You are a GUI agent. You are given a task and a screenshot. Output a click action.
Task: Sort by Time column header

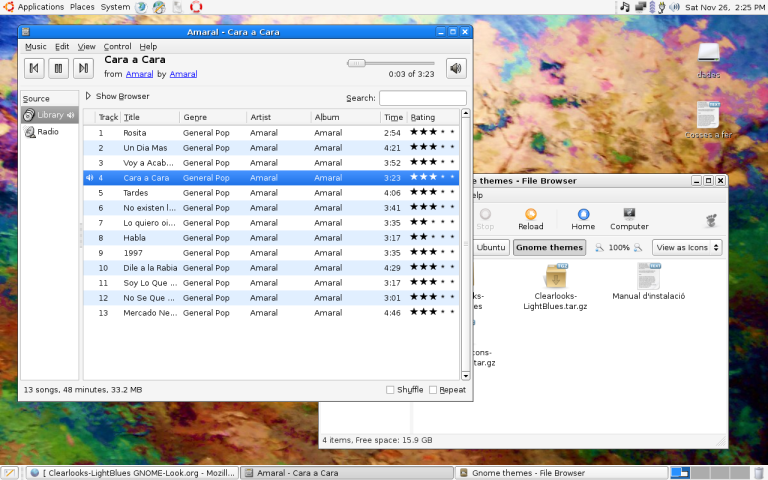tap(393, 117)
